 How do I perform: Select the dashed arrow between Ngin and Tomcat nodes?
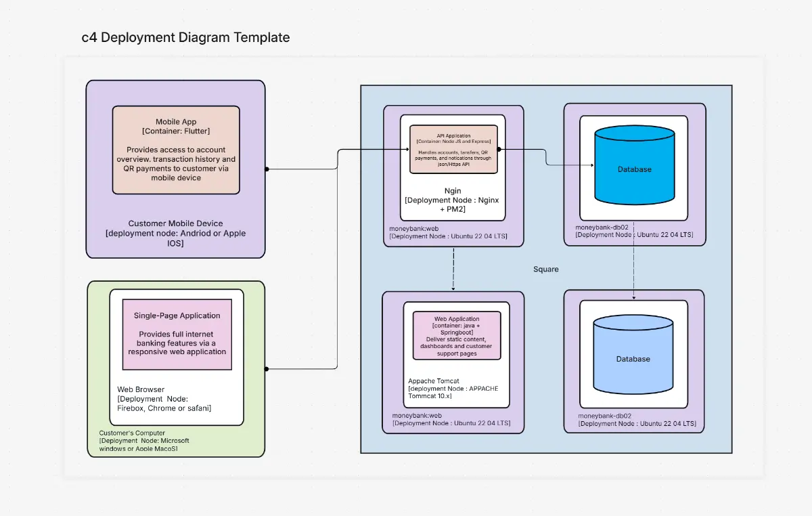tap(453, 269)
